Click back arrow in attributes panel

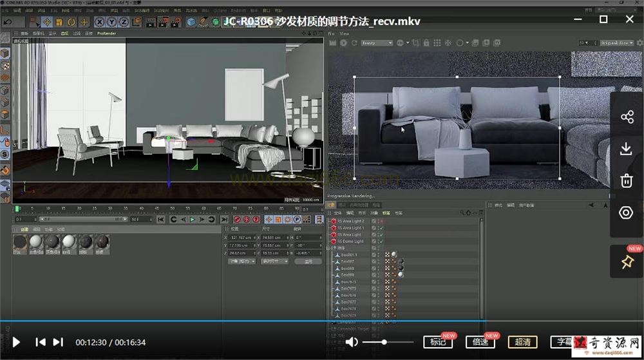(x=591, y=205)
